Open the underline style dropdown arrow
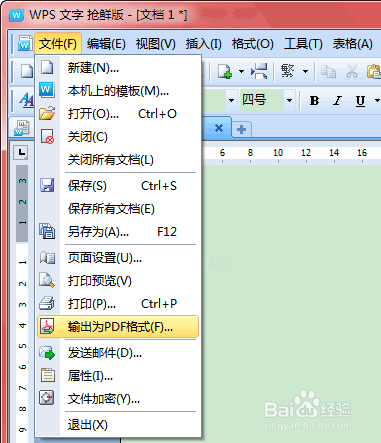The image size is (381, 443). tap(377, 100)
